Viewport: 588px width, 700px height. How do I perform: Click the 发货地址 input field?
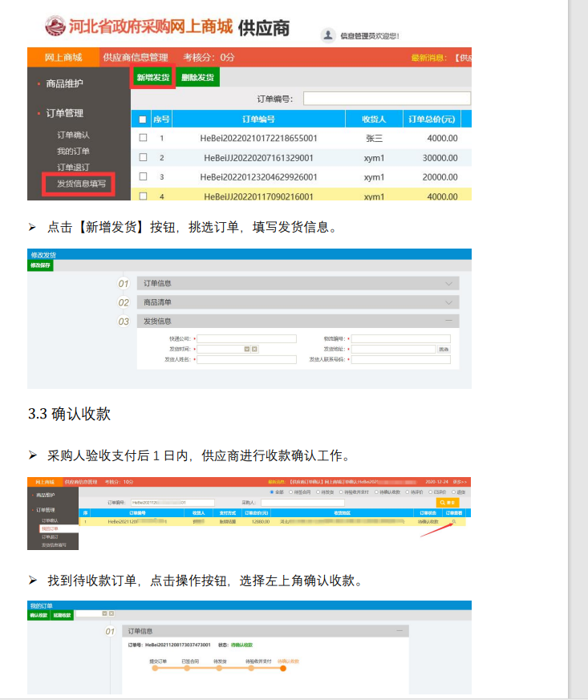[393, 349]
